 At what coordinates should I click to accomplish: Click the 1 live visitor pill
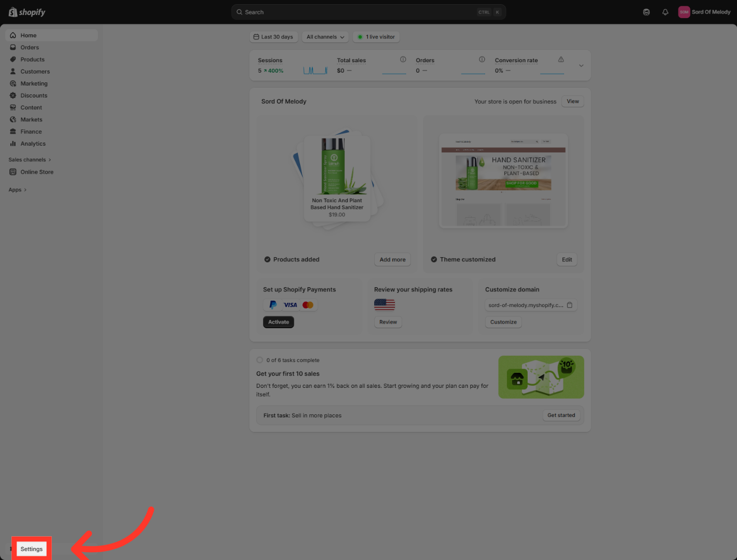click(377, 37)
